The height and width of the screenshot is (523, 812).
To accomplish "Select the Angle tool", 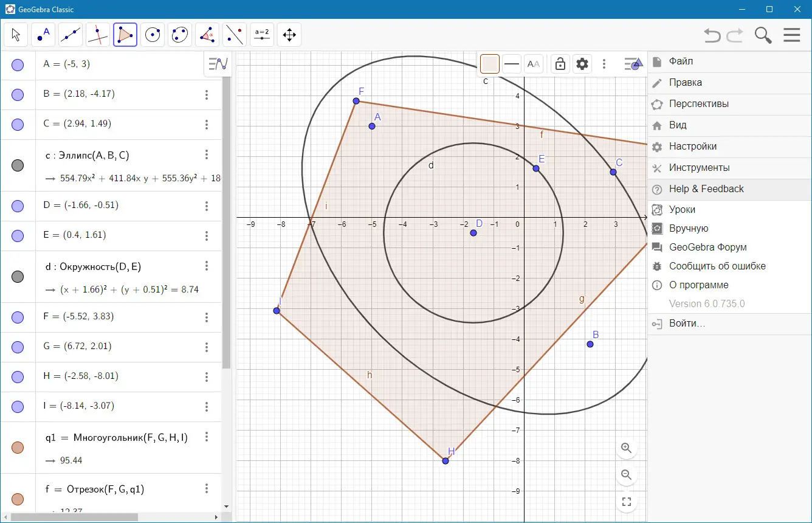I will pyautogui.click(x=207, y=35).
